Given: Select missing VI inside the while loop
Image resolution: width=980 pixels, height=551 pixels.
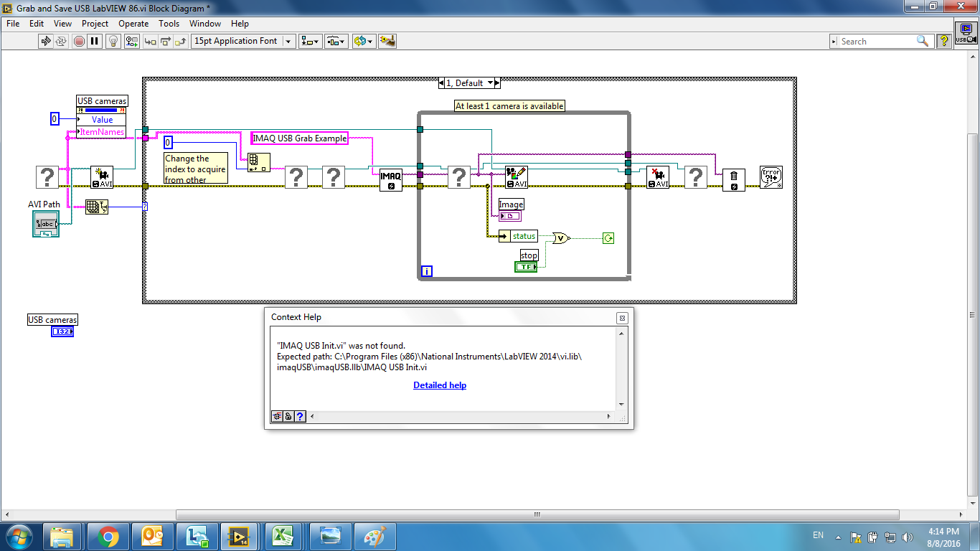Looking at the screenshot, I should click(459, 177).
